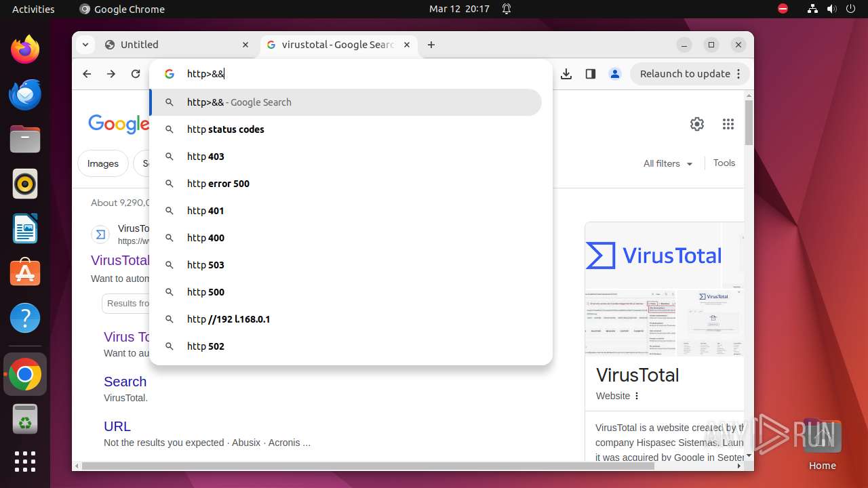868x488 pixels.
Task: Go back to the previous page
Action: [87, 74]
